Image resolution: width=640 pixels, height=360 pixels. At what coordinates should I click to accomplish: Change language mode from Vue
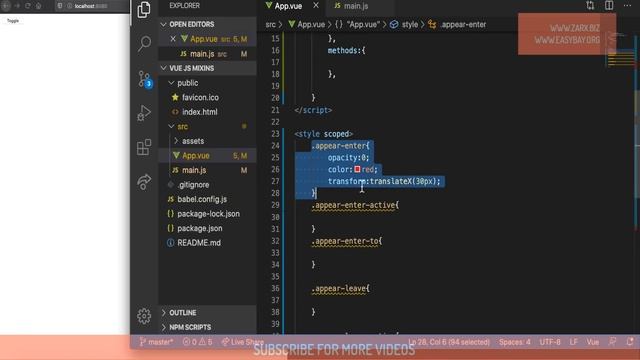point(593,342)
